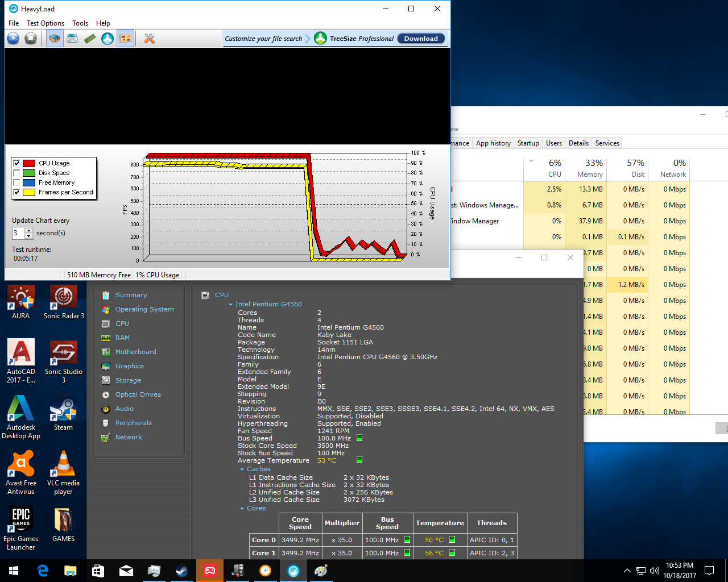The image size is (728, 582).
Task: Sort Task Manager by Memory column
Action: [586, 168]
